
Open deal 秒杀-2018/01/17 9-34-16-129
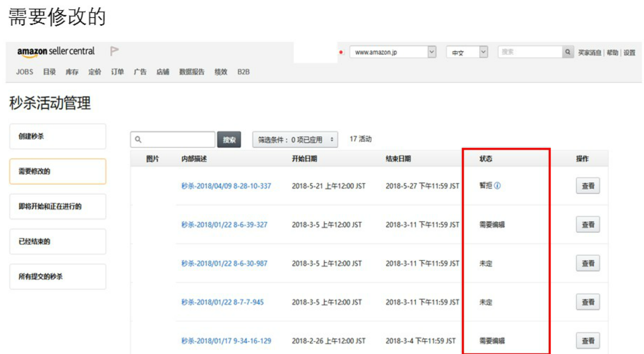pyautogui.click(x=226, y=340)
